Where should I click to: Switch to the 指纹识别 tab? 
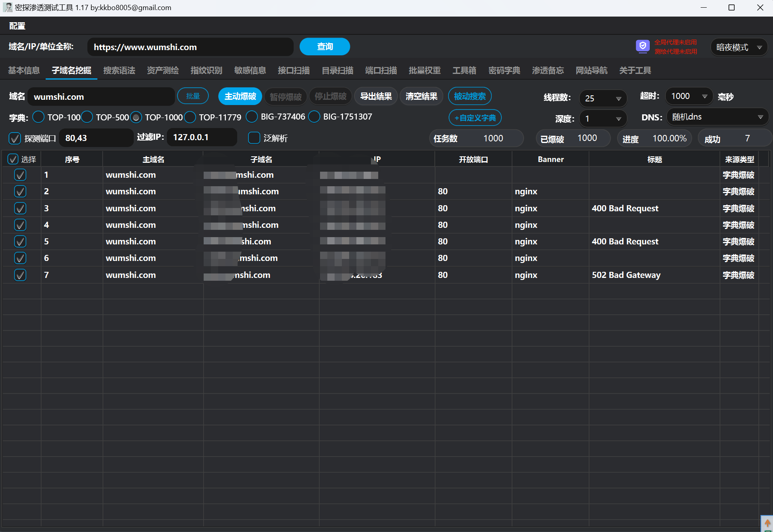[x=206, y=70]
